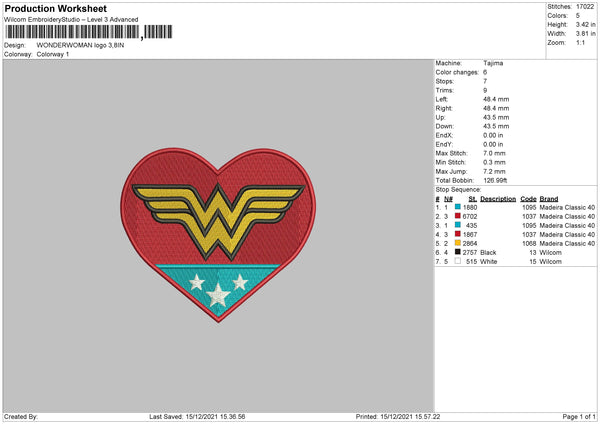Screen dimensions: 600x424
Task: Click 'Madeira Classic 40' in the 2864 row
Action: tap(567, 243)
